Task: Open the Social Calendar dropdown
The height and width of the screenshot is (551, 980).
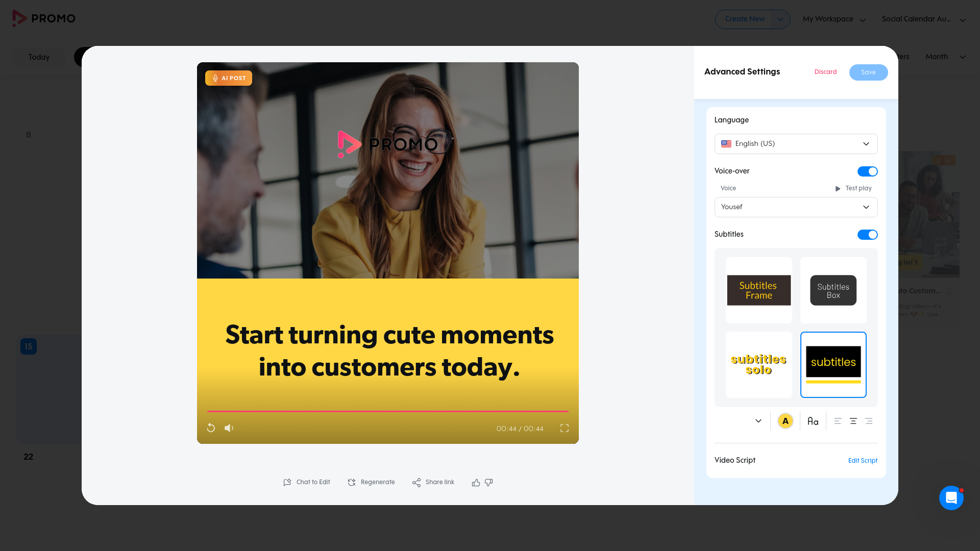Action: click(x=924, y=19)
